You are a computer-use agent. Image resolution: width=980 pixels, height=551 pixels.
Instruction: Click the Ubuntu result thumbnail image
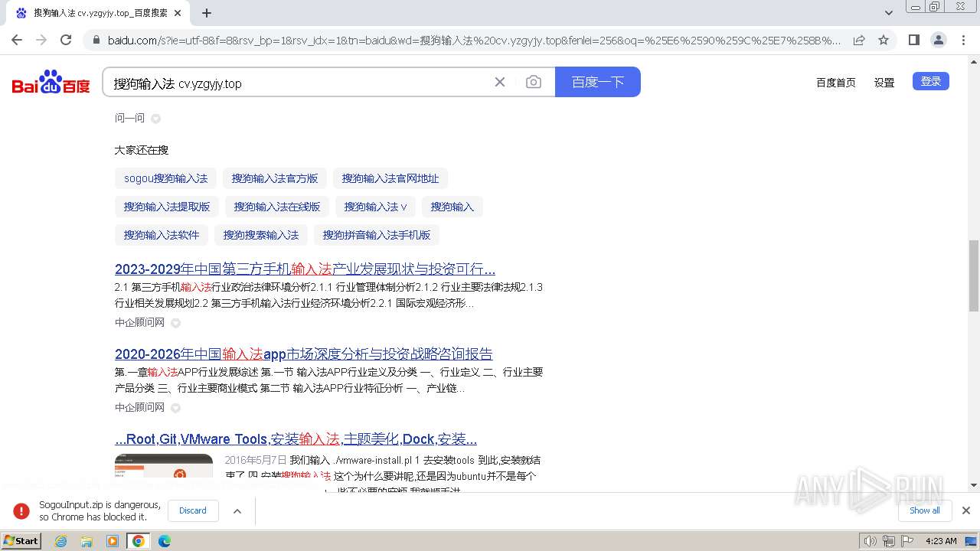[164, 467]
